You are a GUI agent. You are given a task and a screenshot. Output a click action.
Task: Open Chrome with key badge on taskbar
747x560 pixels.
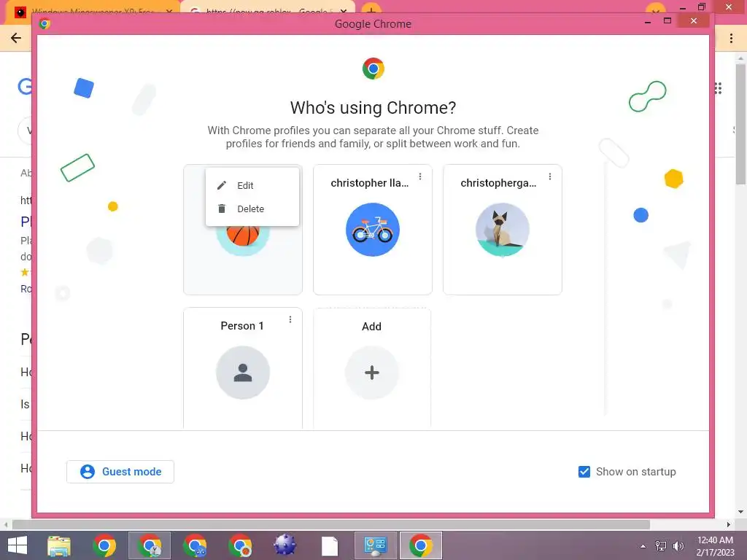pyautogui.click(x=150, y=545)
